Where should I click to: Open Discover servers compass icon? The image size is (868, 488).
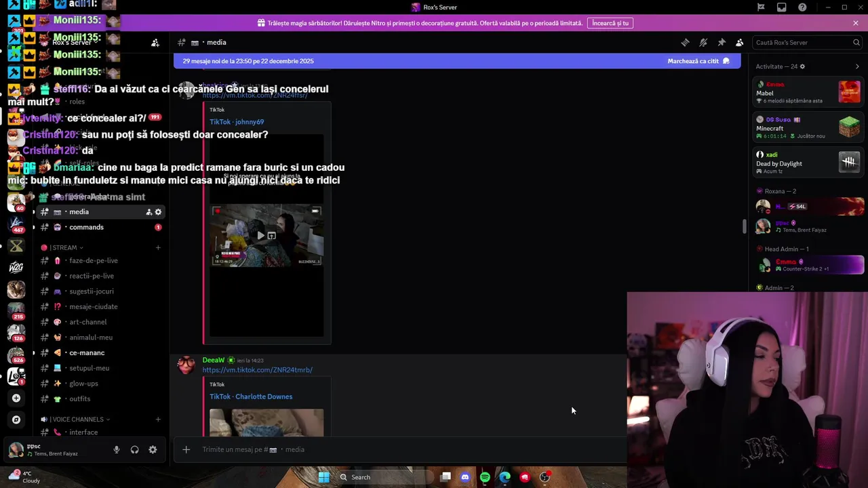point(16,420)
